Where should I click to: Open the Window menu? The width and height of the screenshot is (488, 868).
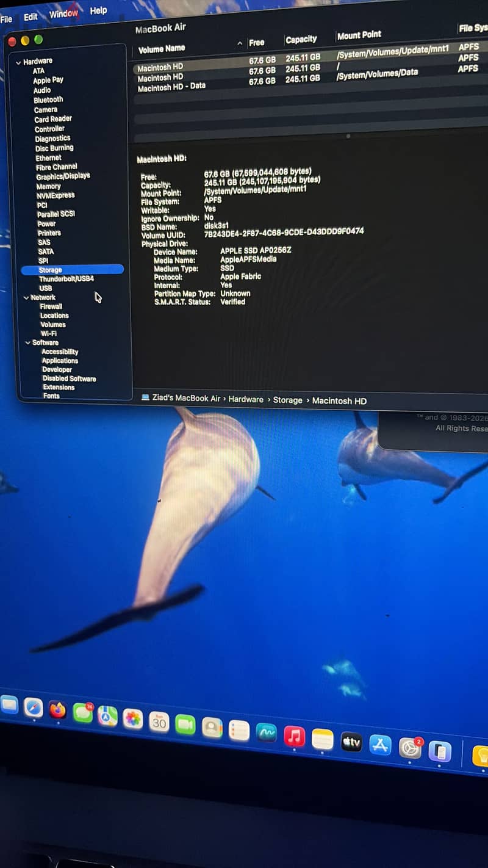pos(63,13)
